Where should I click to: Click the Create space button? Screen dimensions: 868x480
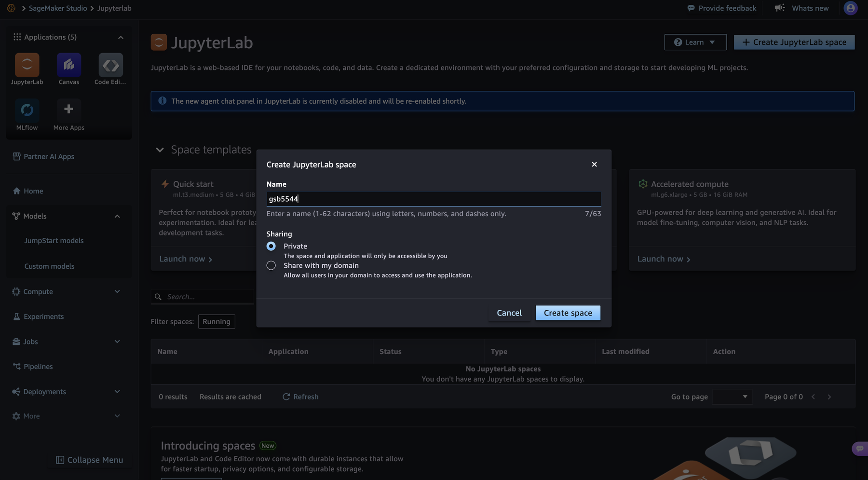pyautogui.click(x=568, y=313)
